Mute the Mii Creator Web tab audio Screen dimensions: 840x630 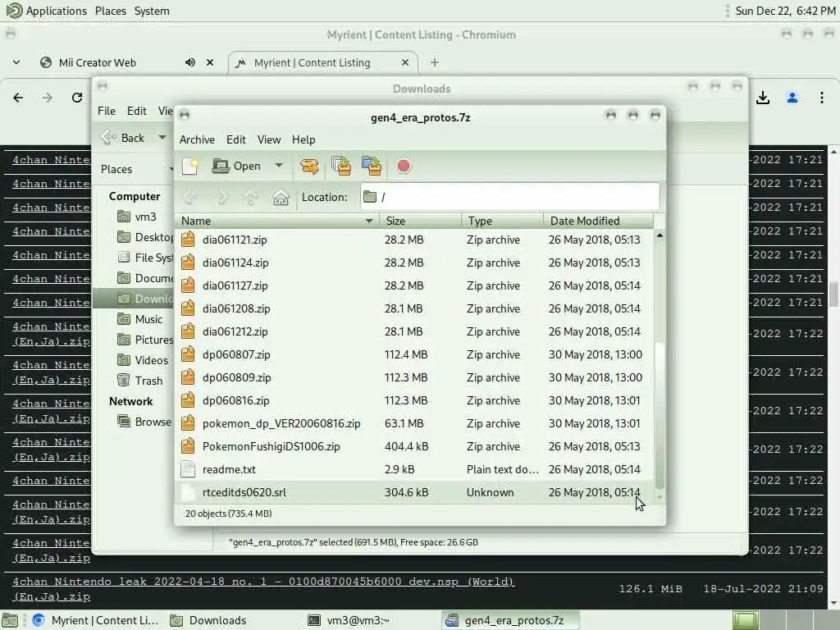point(190,62)
